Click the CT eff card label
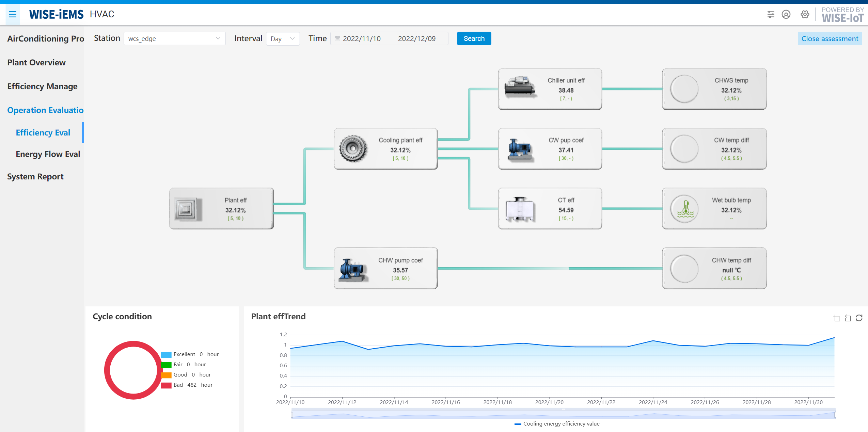The width and height of the screenshot is (868, 432). (x=566, y=200)
